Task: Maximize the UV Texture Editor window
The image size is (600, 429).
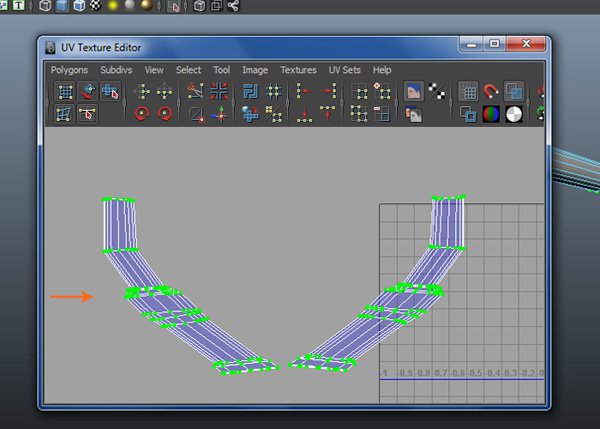Action: [494, 44]
